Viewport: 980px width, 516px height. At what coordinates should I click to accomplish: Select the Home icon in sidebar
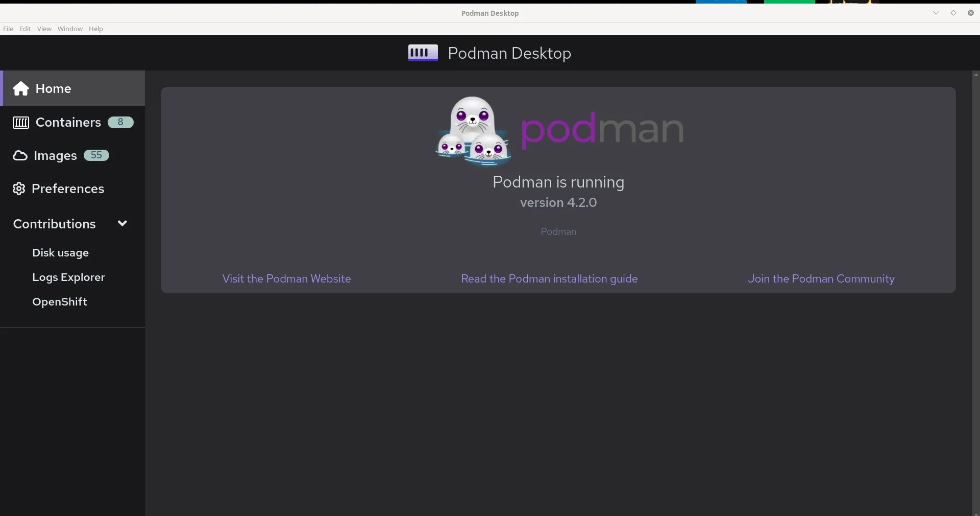click(20, 88)
